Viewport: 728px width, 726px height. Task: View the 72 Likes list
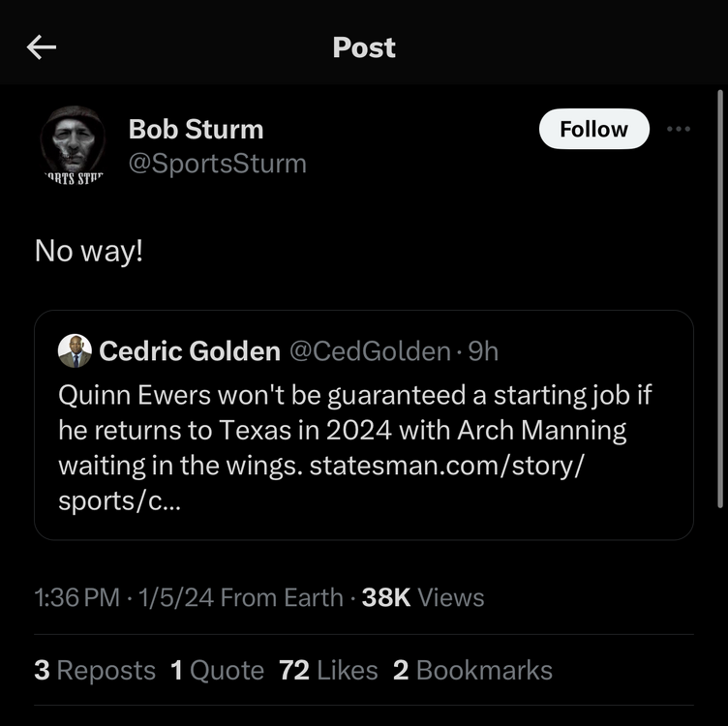[x=328, y=671]
